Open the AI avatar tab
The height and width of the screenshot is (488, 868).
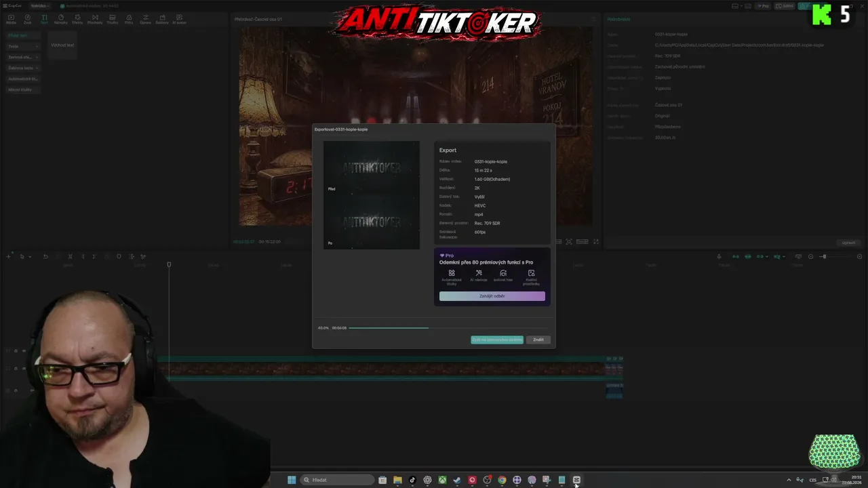click(180, 19)
